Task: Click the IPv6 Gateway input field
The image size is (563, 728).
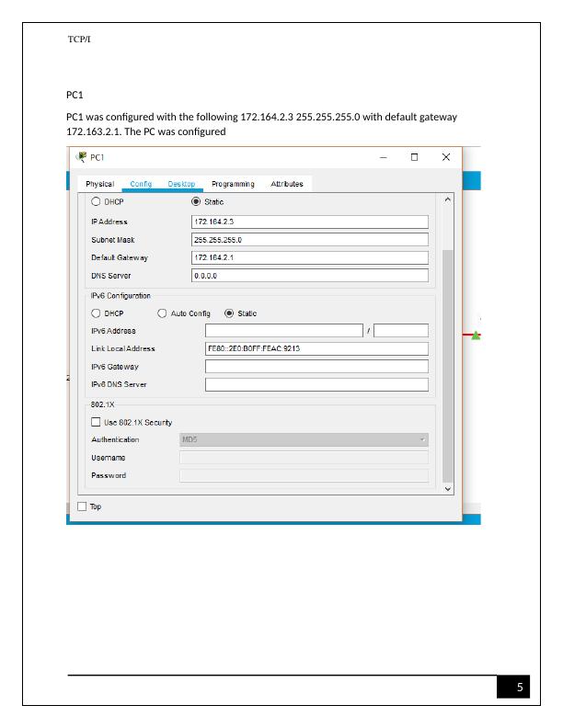Action: pos(316,366)
